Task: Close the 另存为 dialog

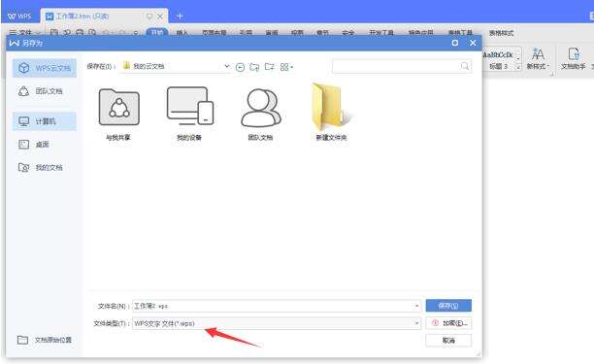Action: click(473, 43)
